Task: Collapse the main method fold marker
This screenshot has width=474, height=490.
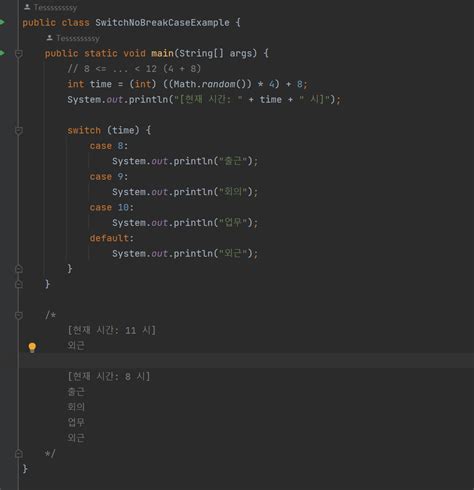Action: [x=19, y=53]
